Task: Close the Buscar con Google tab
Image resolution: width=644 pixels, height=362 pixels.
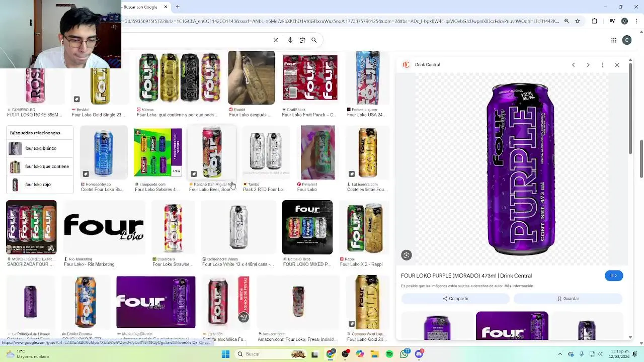Action: (166, 7)
